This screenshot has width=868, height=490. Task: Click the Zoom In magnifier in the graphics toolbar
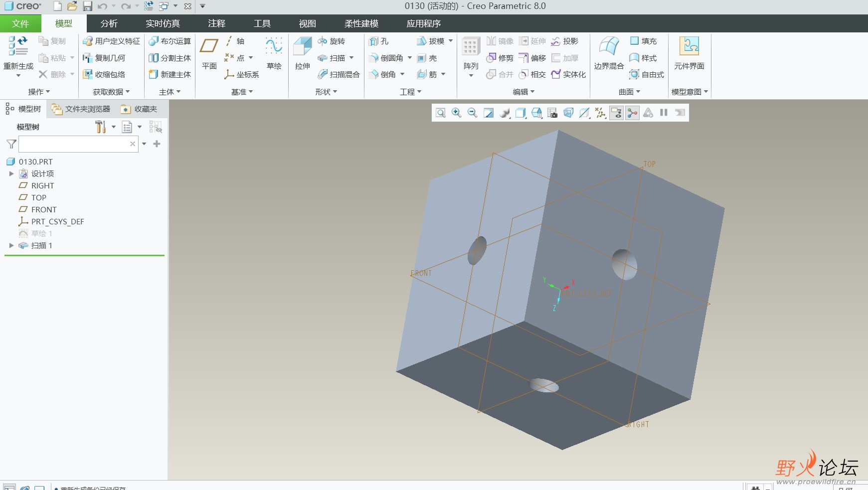456,113
